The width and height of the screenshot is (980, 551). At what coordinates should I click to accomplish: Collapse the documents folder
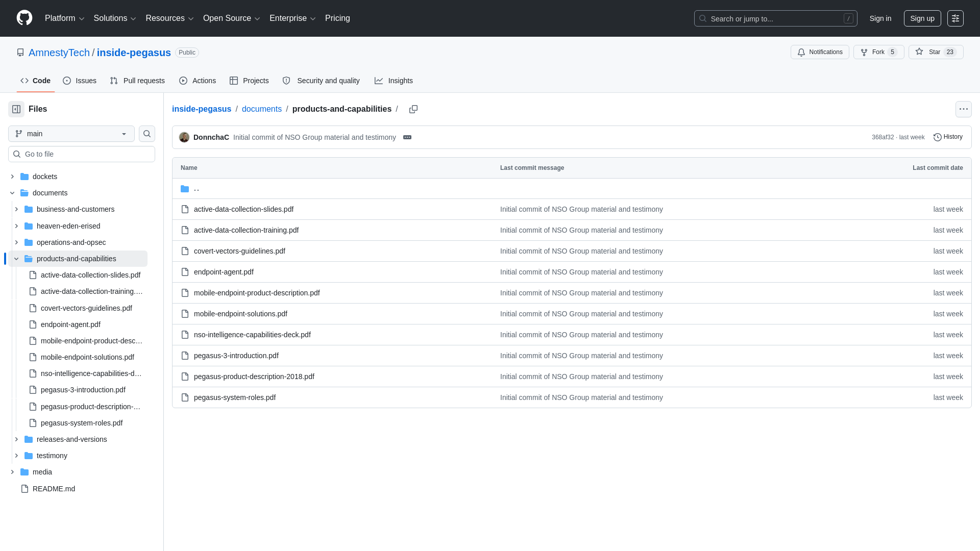point(12,193)
